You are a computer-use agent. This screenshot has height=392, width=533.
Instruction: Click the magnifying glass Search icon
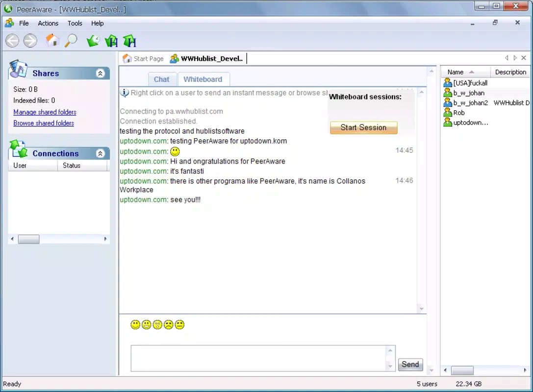[x=71, y=41]
